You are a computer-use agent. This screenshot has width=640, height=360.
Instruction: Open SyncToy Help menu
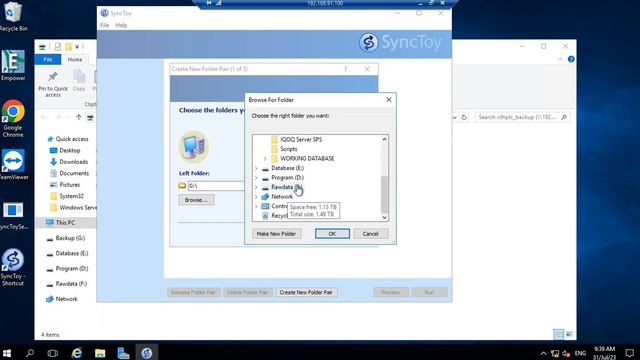coord(121,25)
